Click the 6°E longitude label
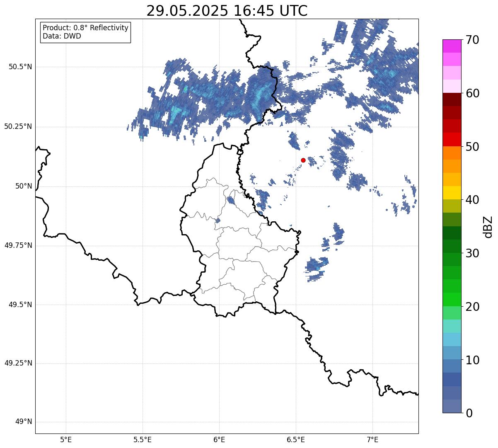This screenshot has width=498, height=448. coord(219,439)
